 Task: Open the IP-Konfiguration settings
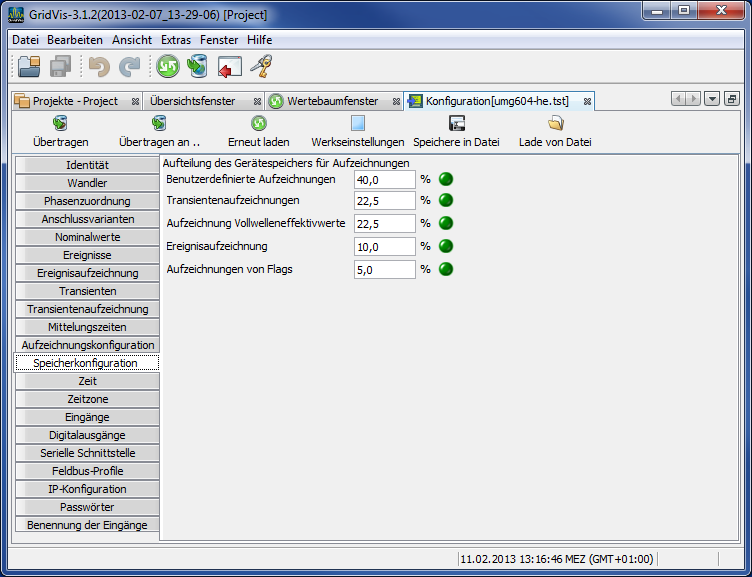87,489
